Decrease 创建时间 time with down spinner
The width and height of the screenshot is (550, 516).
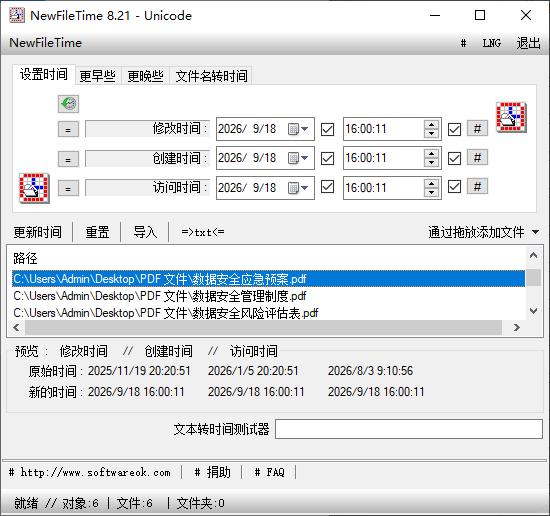pos(431,163)
